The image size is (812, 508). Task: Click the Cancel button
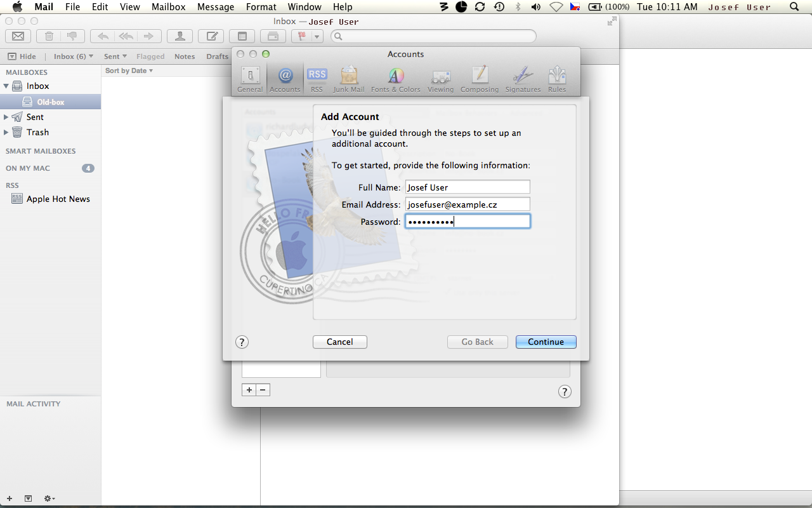(340, 342)
